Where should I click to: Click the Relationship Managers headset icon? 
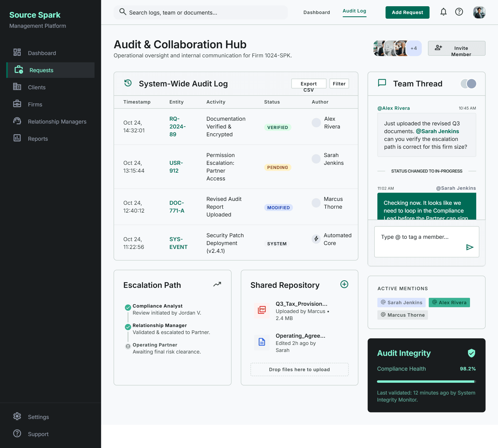[17, 121]
